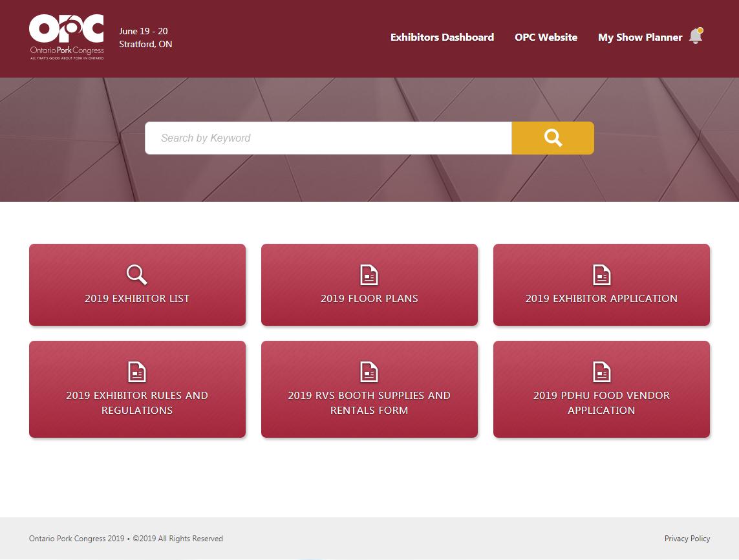The image size is (739, 560).
Task: Click the Privacy Policy footer link
Action: [x=687, y=538]
